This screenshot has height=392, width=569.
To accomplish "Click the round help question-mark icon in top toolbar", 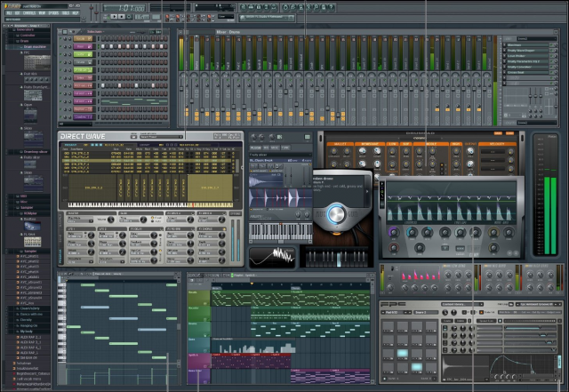I will pyautogui.click(x=332, y=7).
